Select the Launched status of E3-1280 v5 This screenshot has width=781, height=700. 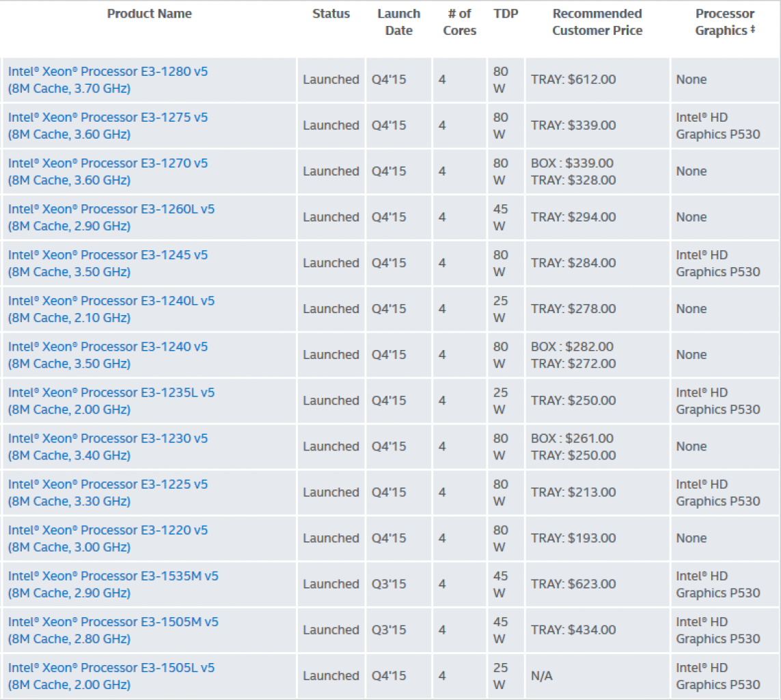tap(331, 80)
